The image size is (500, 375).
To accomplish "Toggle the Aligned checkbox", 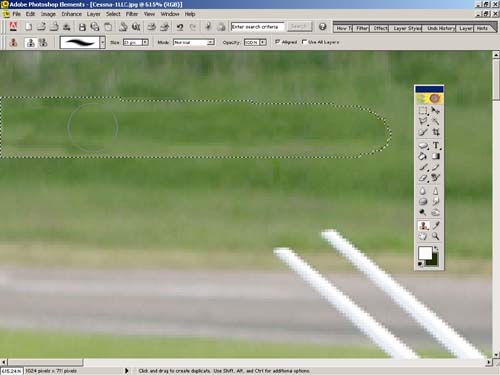I will 277,42.
